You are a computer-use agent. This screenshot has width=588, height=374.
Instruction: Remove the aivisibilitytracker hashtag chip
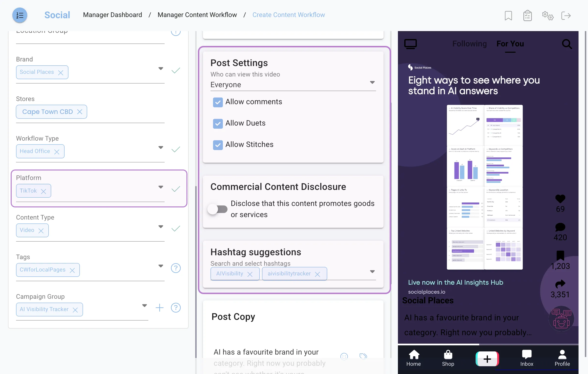(318, 274)
